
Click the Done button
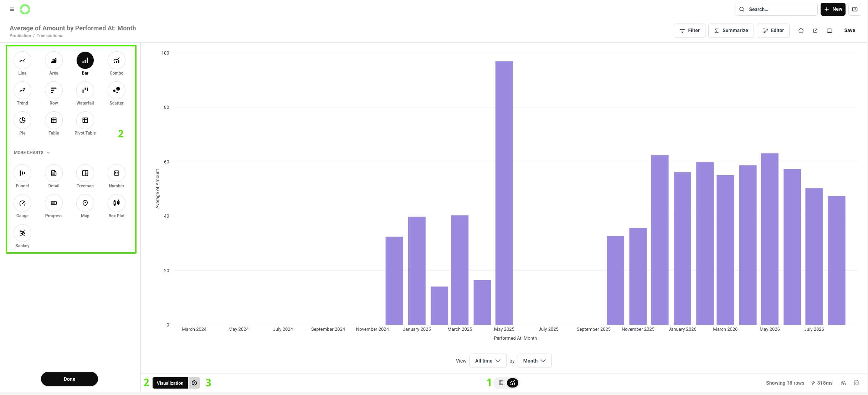tap(70, 379)
